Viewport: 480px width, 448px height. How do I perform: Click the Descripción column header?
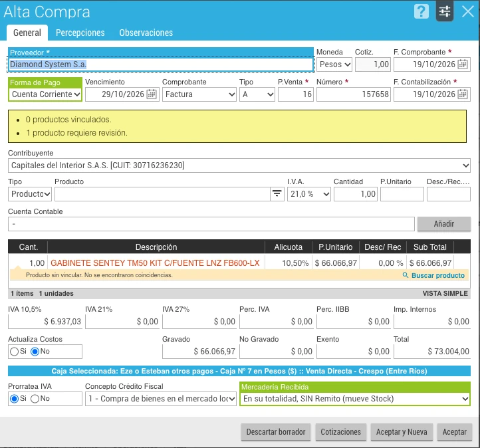coord(156,247)
